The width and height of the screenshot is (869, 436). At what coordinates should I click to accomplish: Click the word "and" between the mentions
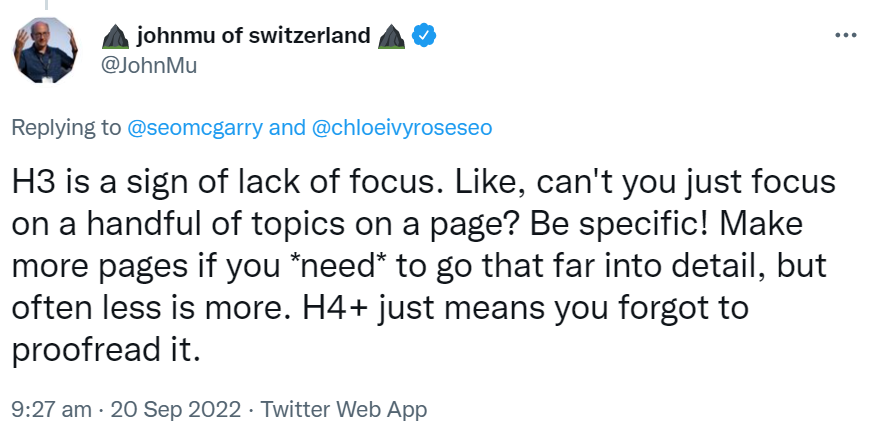287,128
